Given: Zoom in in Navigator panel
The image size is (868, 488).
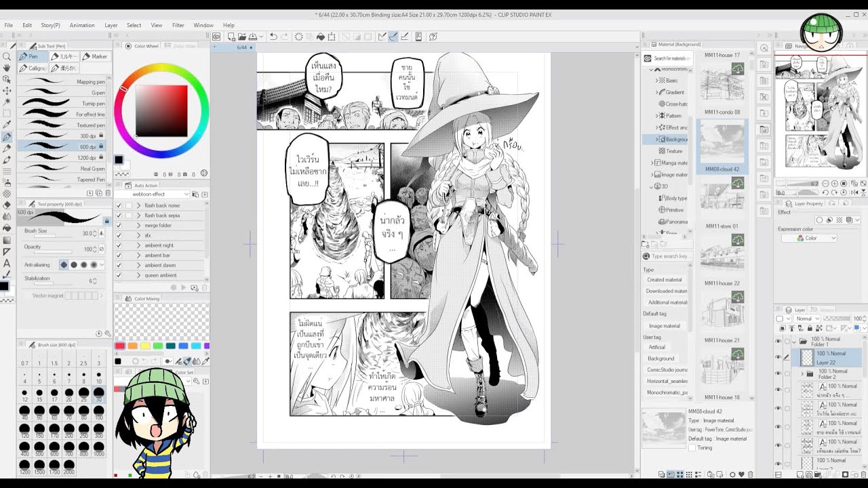Looking at the screenshot, I should point(835,184).
